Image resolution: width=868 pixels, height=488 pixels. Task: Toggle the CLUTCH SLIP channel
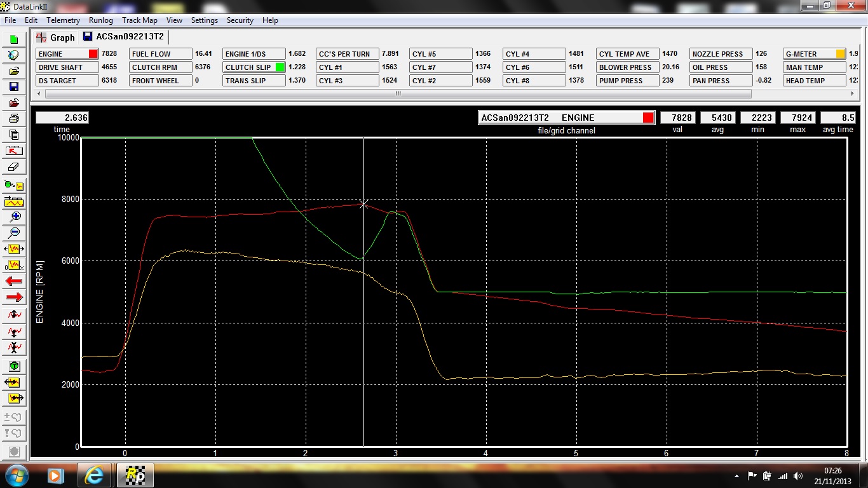(254, 67)
